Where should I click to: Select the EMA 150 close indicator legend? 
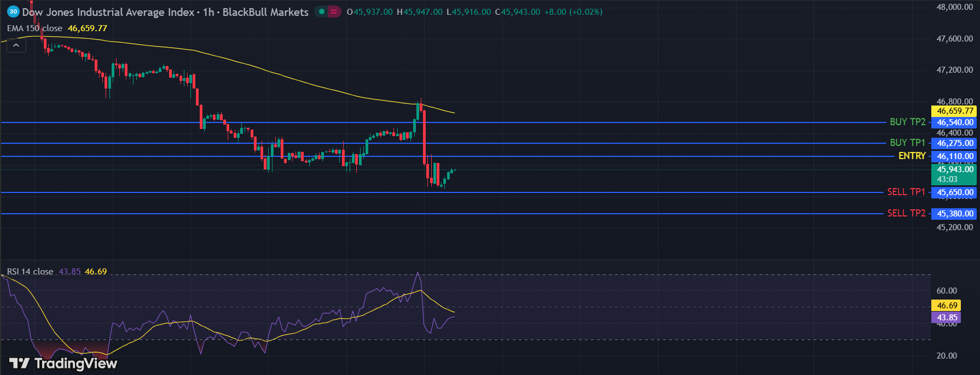[x=34, y=28]
